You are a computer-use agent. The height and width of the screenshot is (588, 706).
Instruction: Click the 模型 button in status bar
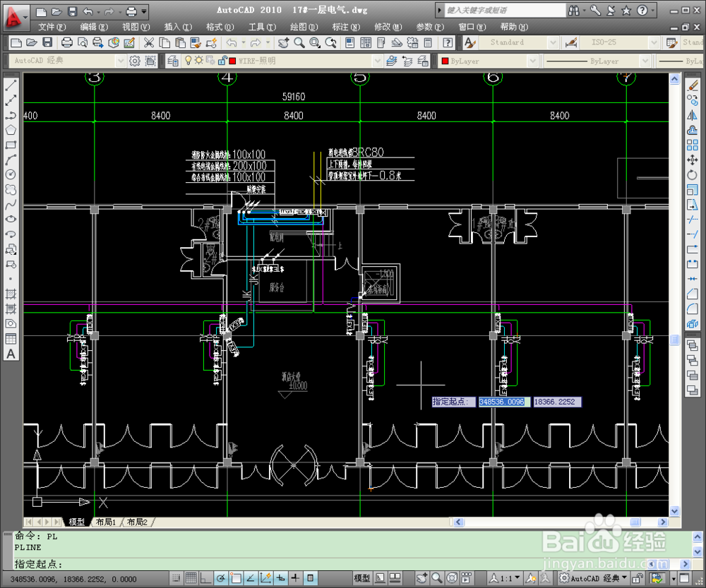point(362,577)
